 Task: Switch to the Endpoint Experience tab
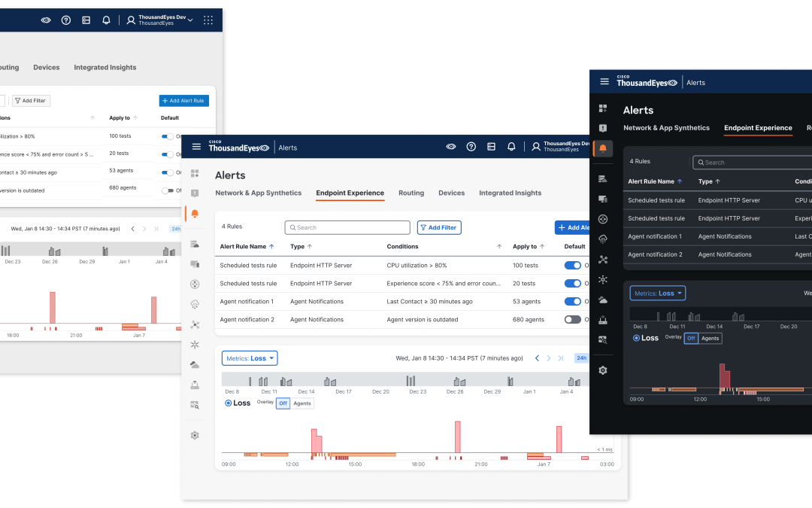(x=350, y=193)
